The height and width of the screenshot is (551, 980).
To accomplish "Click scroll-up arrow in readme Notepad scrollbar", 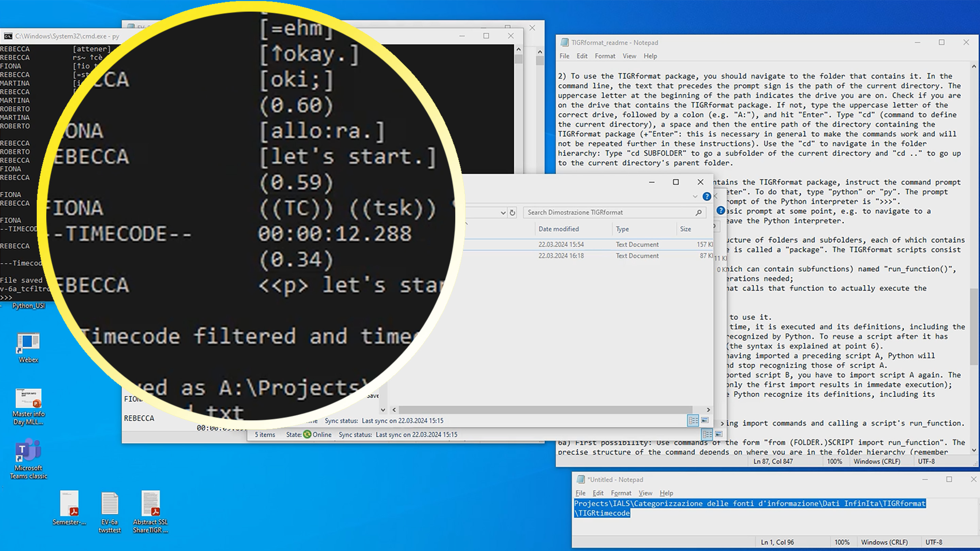I will coord(974,66).
